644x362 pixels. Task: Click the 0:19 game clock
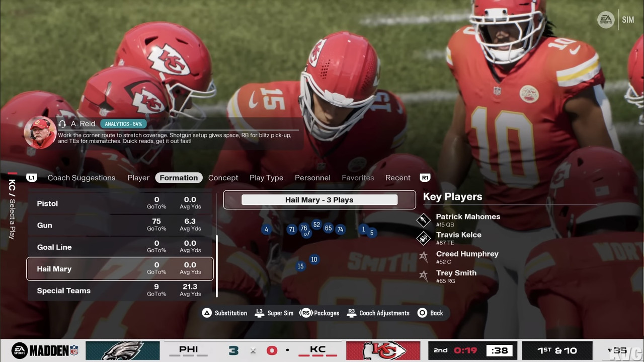[465, 350]
